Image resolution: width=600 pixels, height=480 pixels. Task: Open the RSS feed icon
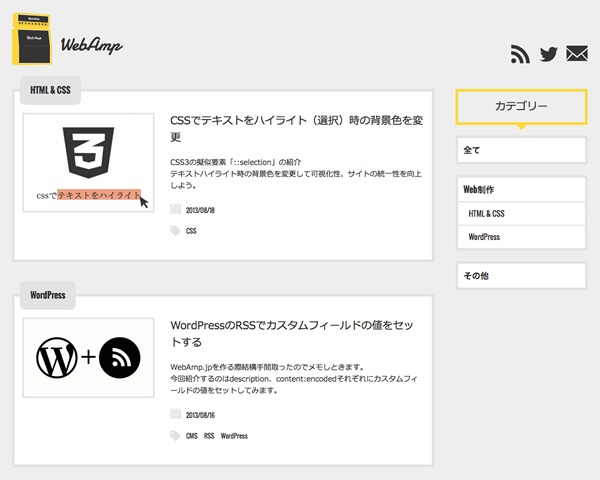pos(520,54)
